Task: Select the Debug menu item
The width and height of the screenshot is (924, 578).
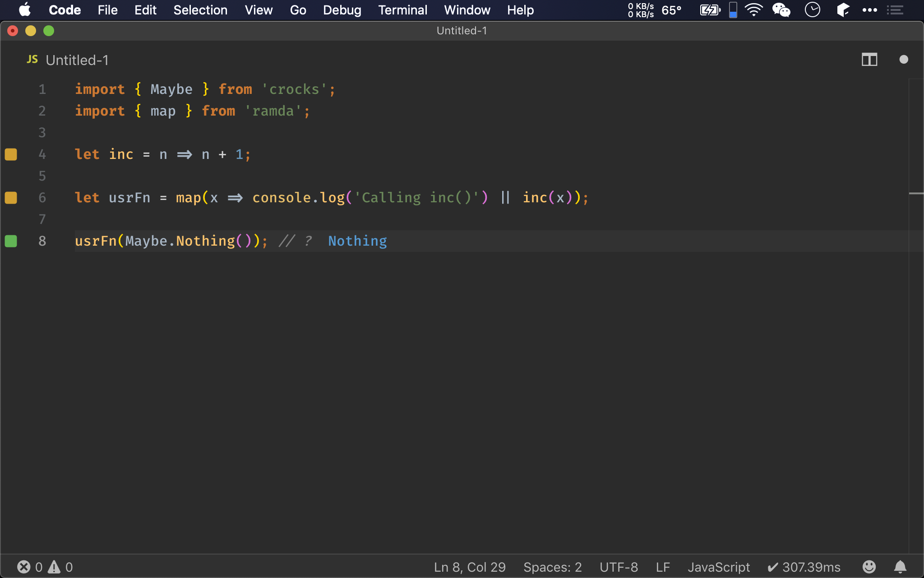Action: (x=342, y=10)
